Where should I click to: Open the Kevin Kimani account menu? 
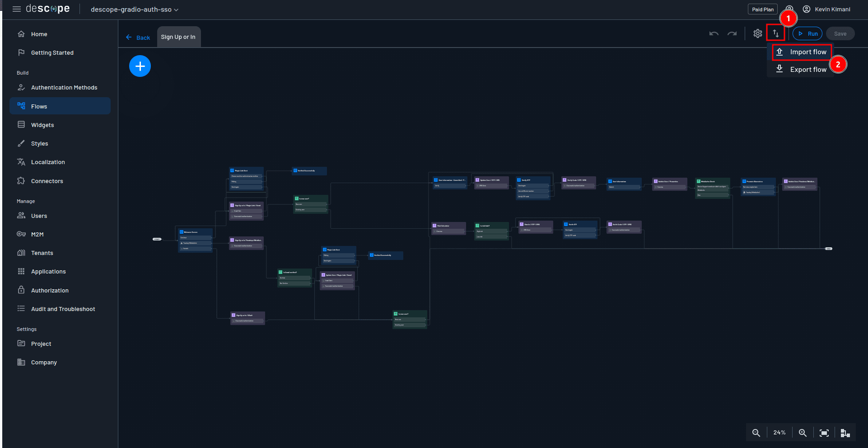(826, 9)
